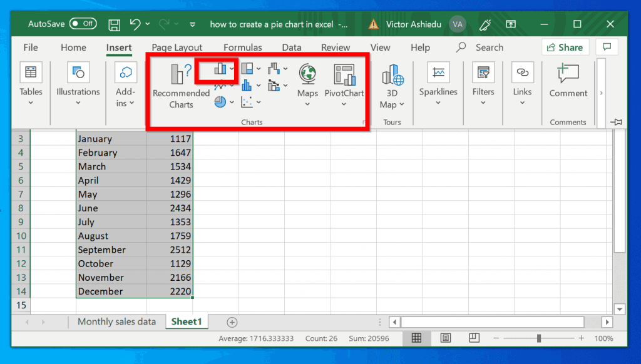Select the cell with value 2434
641x364 pixels.
170,208
